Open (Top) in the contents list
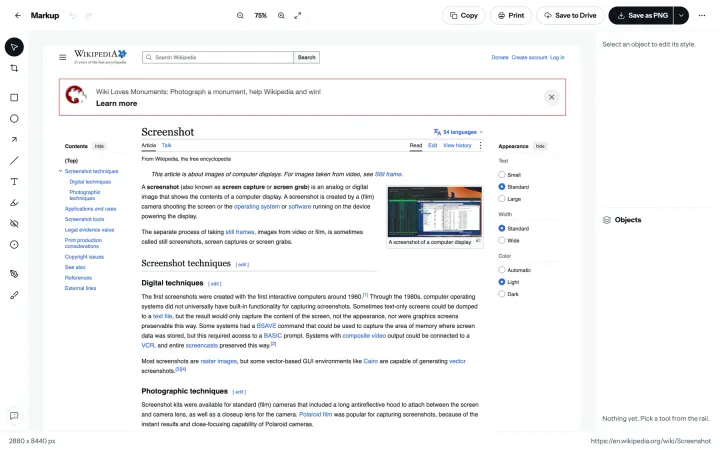 71,161
